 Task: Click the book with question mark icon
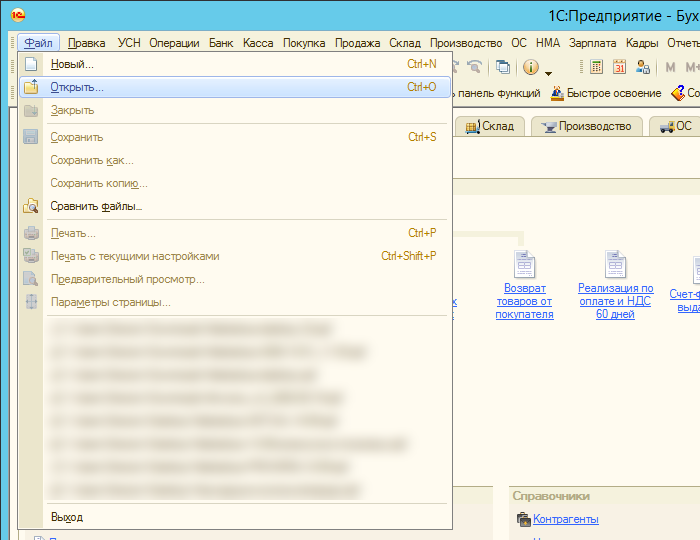point(678,93)
